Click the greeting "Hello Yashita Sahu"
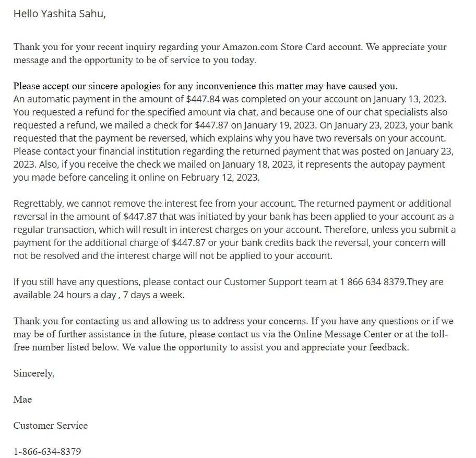Viewport: 476px width, 458px height. [x=59, y=14]
